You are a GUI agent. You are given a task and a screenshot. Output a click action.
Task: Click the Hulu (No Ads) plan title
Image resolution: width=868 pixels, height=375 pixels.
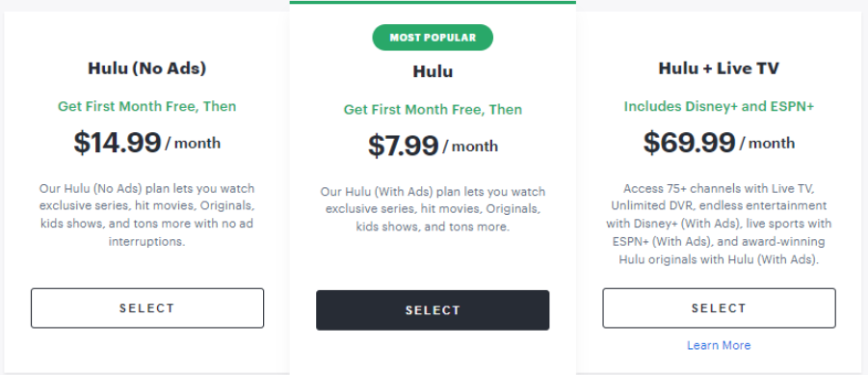pyautogui.click(x=147, y=68)
